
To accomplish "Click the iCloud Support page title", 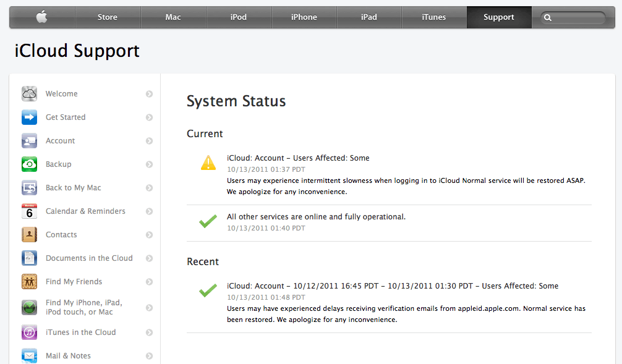I will pos(77,51).
